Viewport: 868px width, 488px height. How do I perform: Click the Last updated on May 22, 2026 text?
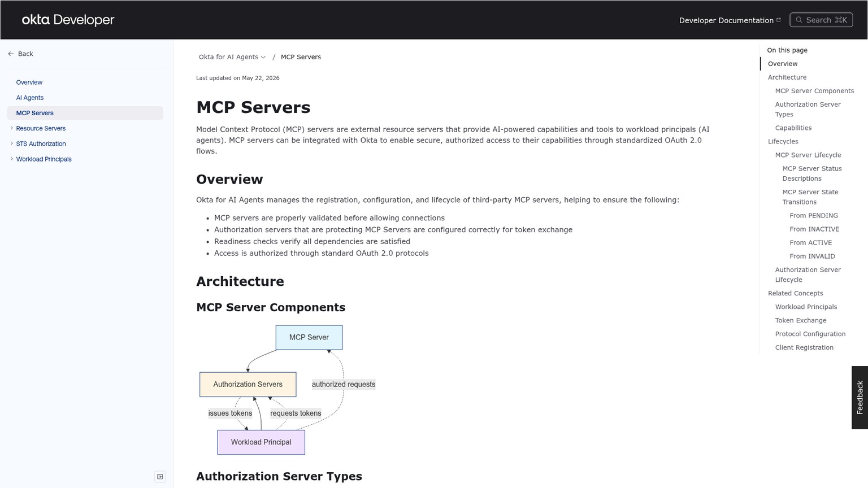[x=237, y=78]
